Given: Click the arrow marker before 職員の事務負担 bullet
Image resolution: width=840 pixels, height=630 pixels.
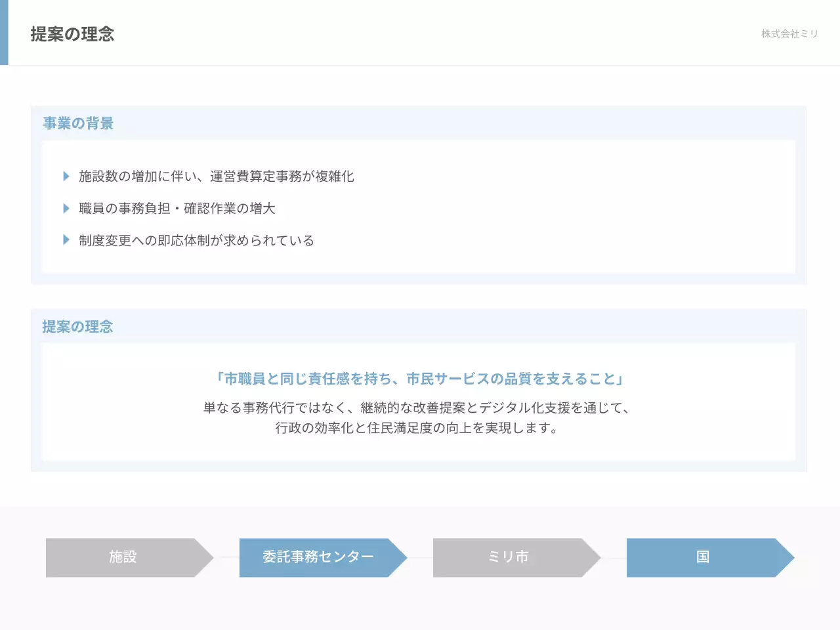Looking at the screenshot, I should tap(67, 207).
